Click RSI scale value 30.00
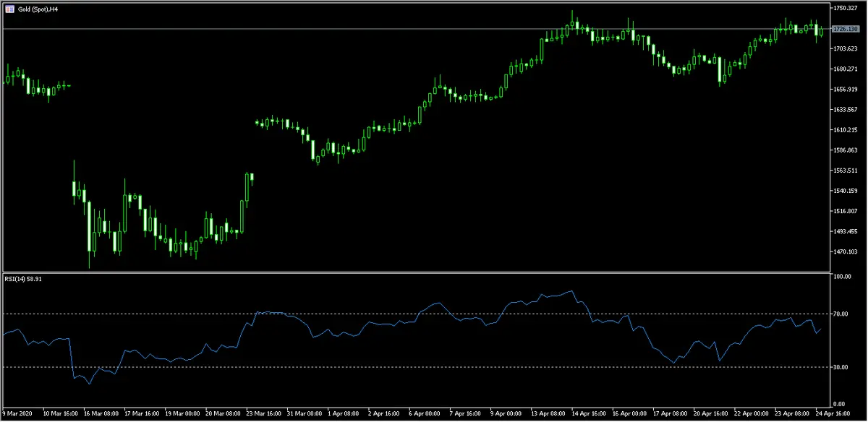The width and height of the screenshot is (868, 422). (841, 367)
